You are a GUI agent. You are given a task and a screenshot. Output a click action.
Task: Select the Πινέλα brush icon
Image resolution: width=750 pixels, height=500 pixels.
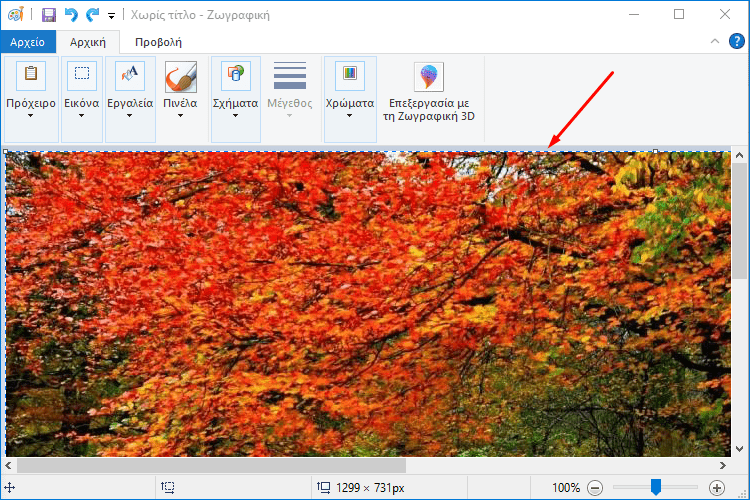[x=181, y=77]
